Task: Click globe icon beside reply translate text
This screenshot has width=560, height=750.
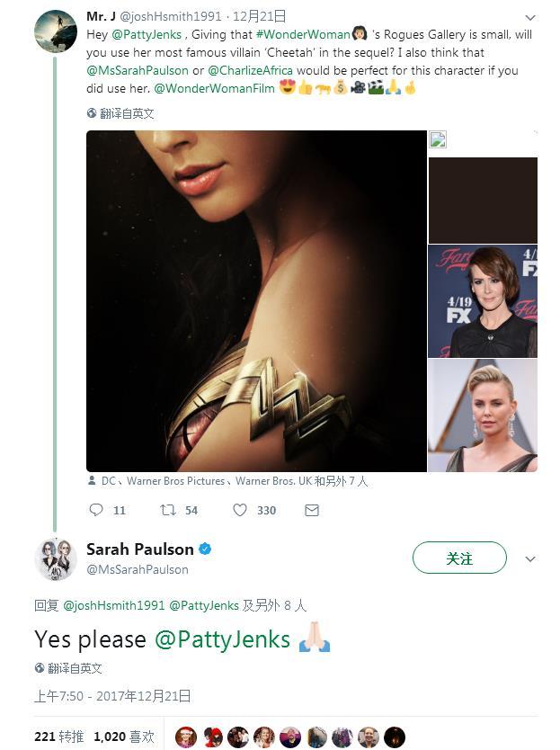Action: click(40, 668)
